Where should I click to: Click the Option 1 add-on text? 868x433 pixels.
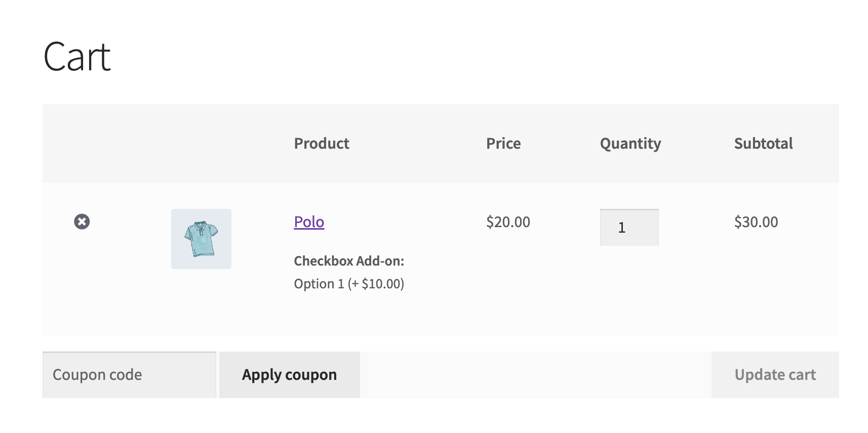[349, 284]
